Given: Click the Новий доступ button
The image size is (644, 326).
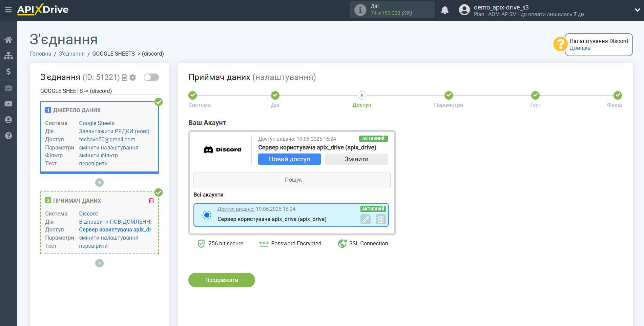Looking at the screenshot, I should [289, 159].
